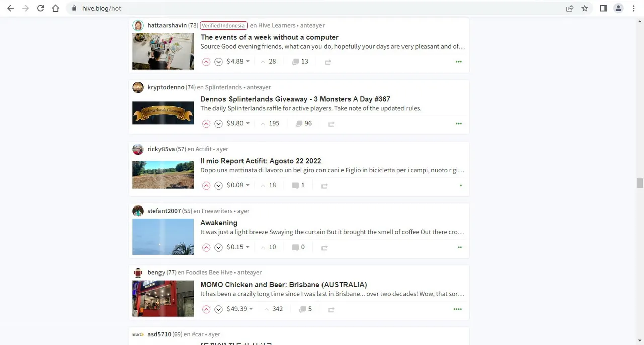Click the page vertical scrollbar thumb
This screenshot has height=345, width=644.
coord(640,183)
